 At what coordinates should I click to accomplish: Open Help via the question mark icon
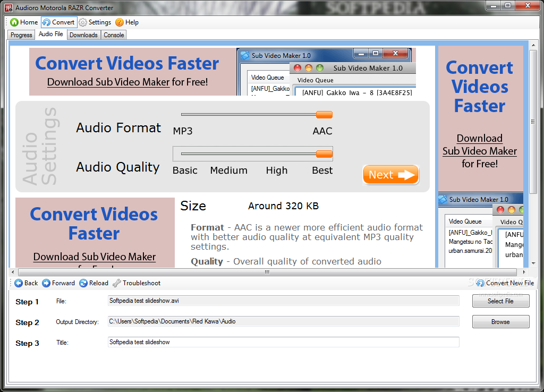120,22
